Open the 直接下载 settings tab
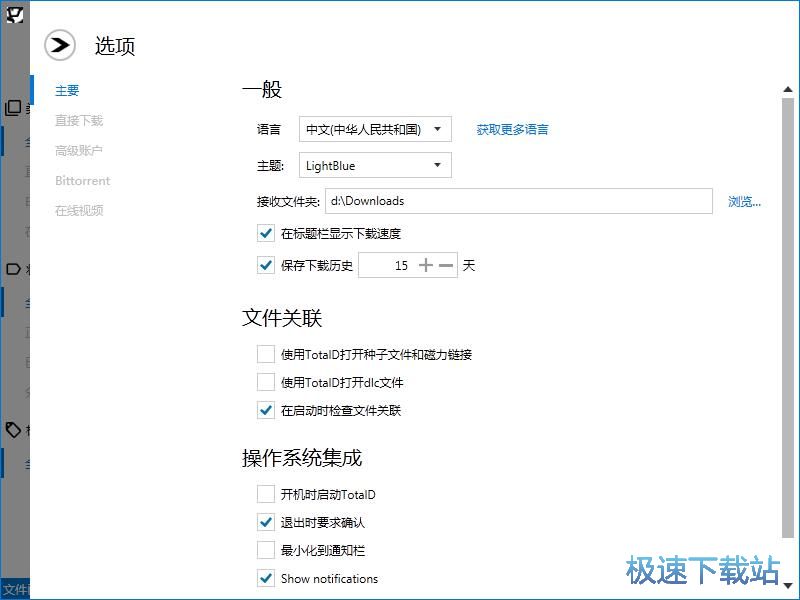Screen dimensions: 800x600 pyautogui.click(x=79, y=120)
